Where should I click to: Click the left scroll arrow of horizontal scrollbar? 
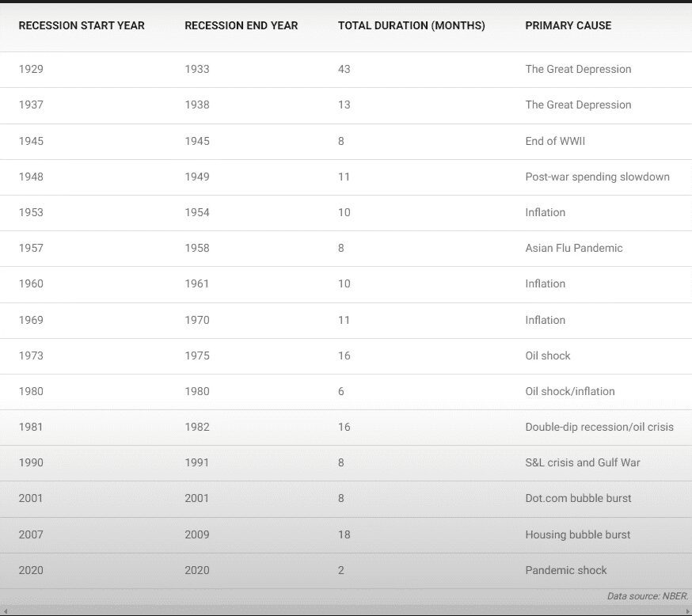tap(5, 610)
